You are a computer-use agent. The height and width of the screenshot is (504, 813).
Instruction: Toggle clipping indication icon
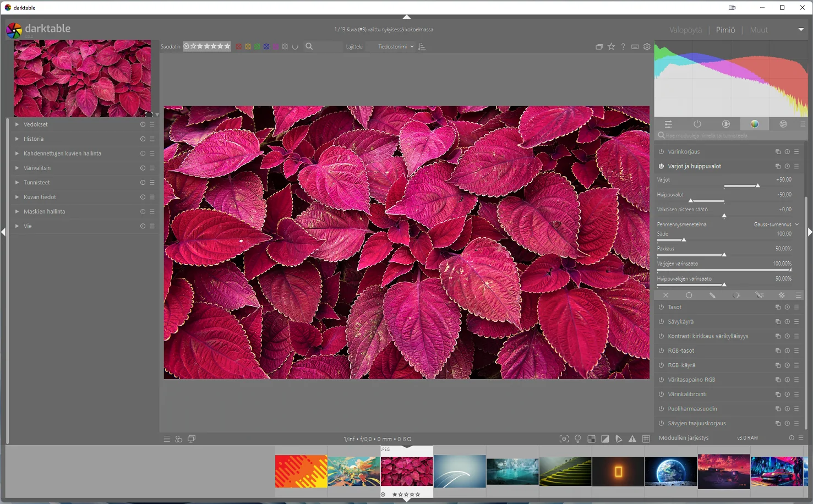click(605, 439)
